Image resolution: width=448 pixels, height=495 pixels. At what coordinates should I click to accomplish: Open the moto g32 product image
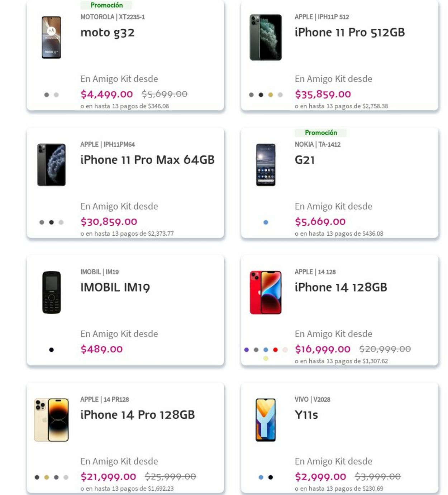click(51, 38)
